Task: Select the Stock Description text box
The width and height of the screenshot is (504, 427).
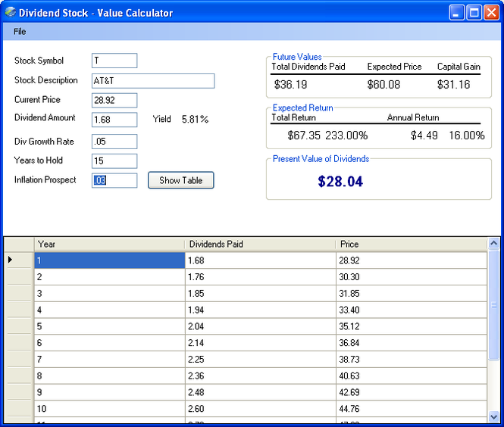Action: 153,80
